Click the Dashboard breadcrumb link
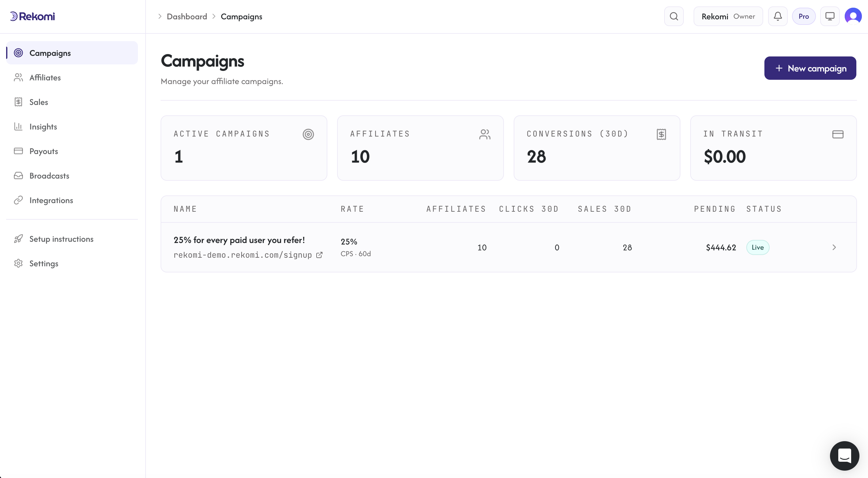Image resolution: width=868 pixels, height=478 pixels. 187,17
